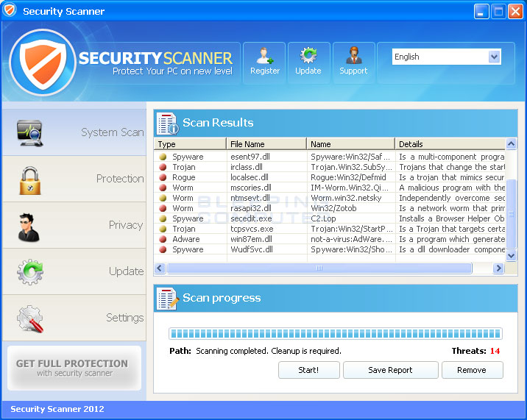Select the sidebar Update gear icon
This screenshot has height=420, width=527.
[30, 272]
